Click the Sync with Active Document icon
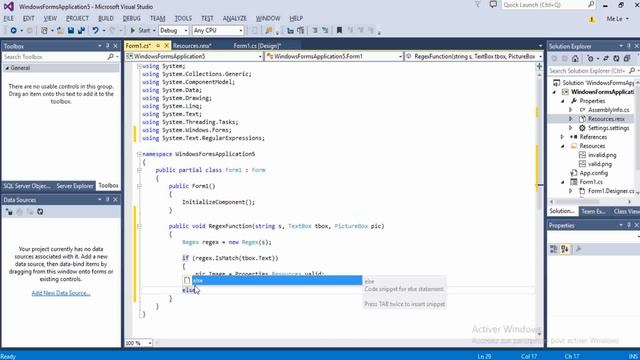The image size is (640, 360). pos(606,59)
